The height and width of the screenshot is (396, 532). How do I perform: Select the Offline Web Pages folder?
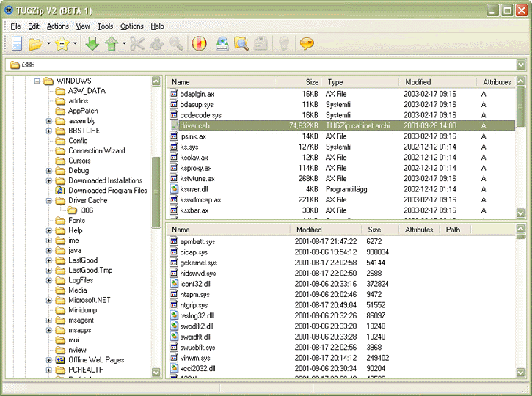pyautogui.click(x=96, y=360)
